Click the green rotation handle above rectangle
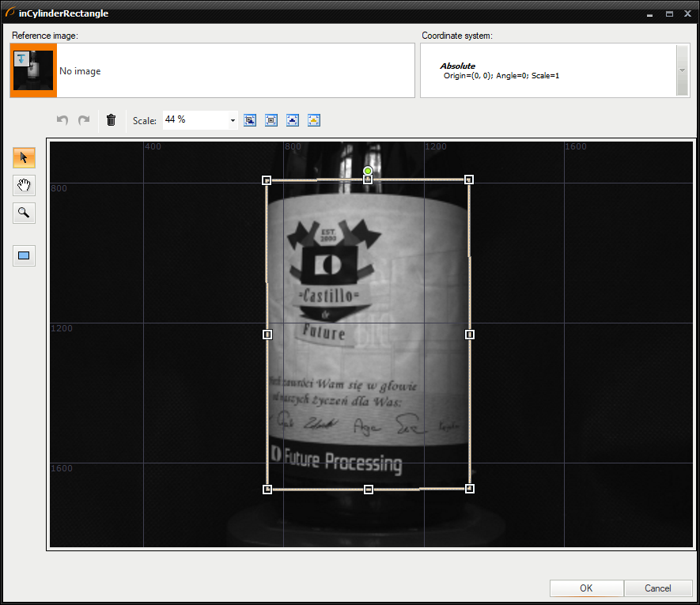700x605 pixels. point(368,171)
